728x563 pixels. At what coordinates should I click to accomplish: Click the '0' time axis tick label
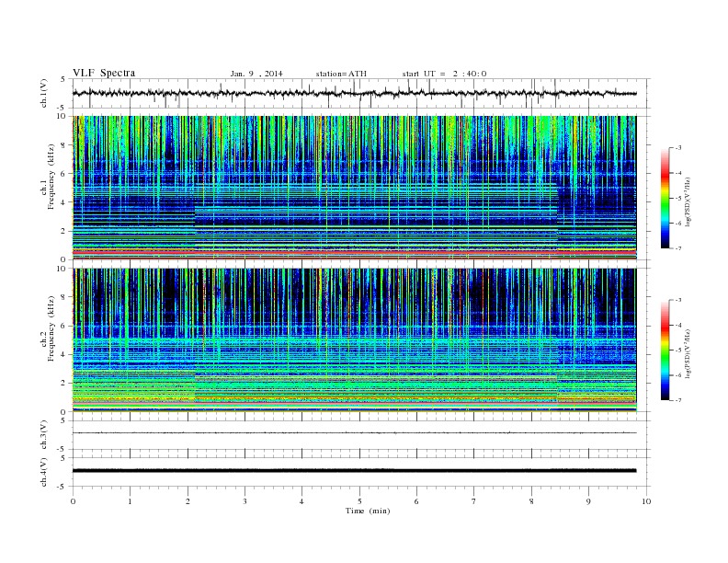[x=73, y=501]
